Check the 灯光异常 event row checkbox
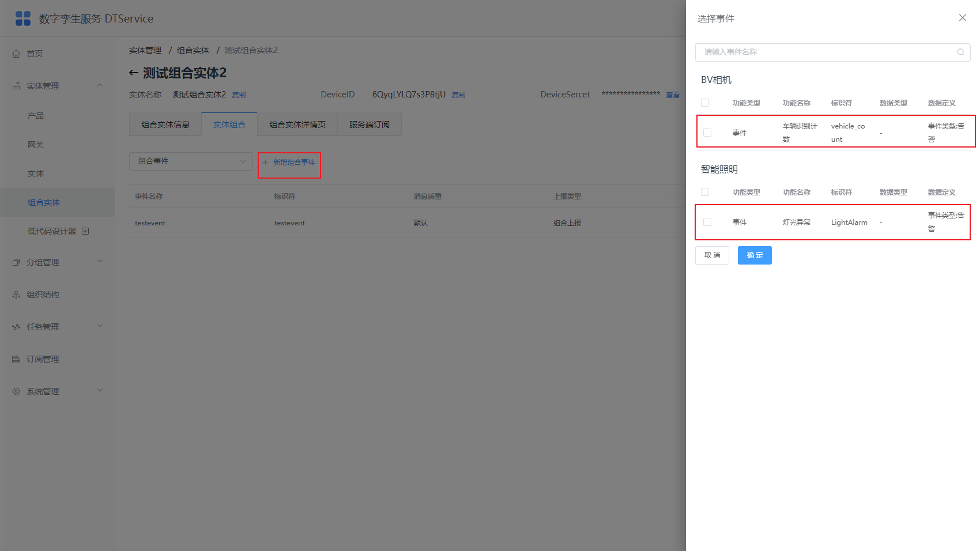This screenshot has width=980, height=551. point(707,222)
